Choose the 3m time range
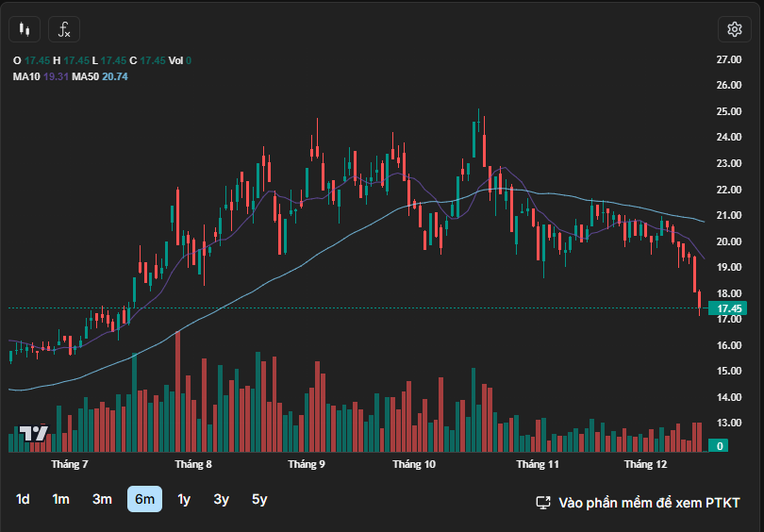Viewport: 764px width, 532px height. coord(102,499)
